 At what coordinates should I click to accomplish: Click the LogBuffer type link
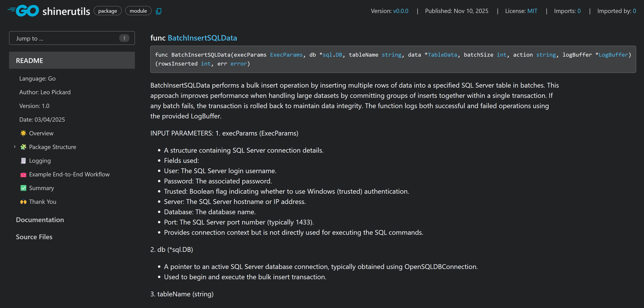(x=613, y=55)
